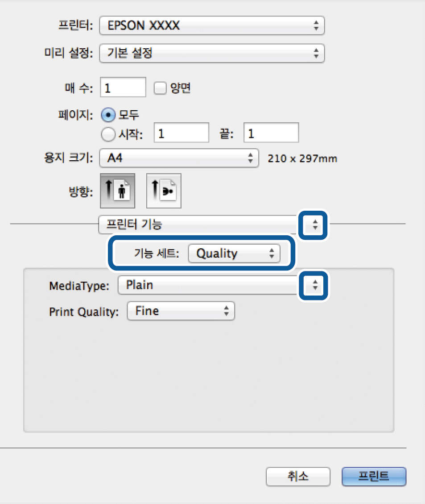Enable the 양면 duplex checkbox
The width and height of the screenshot is (425, 504).
[160, 88]
